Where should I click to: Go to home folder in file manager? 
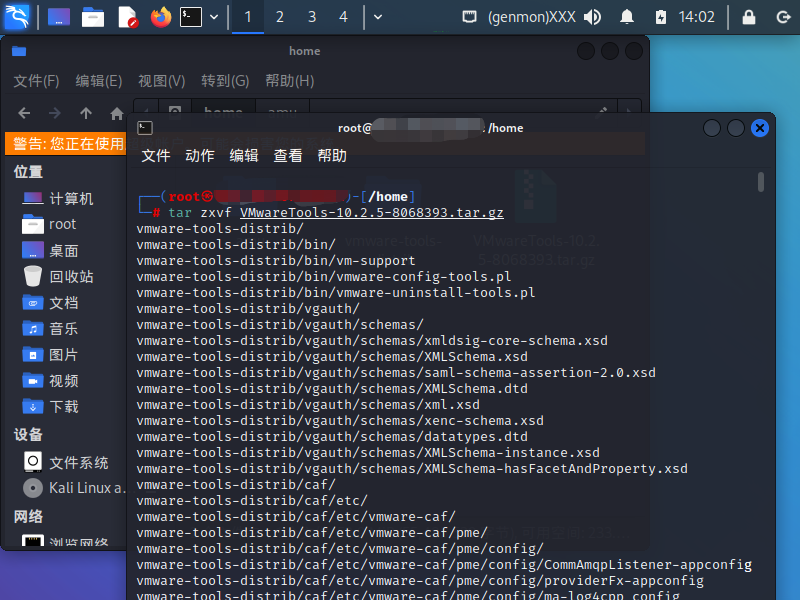[117, 113]
